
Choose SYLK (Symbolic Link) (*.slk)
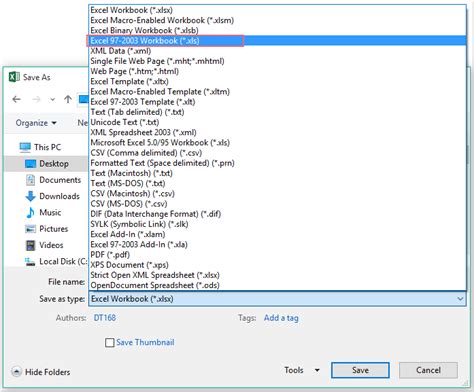tap(277, 224)
